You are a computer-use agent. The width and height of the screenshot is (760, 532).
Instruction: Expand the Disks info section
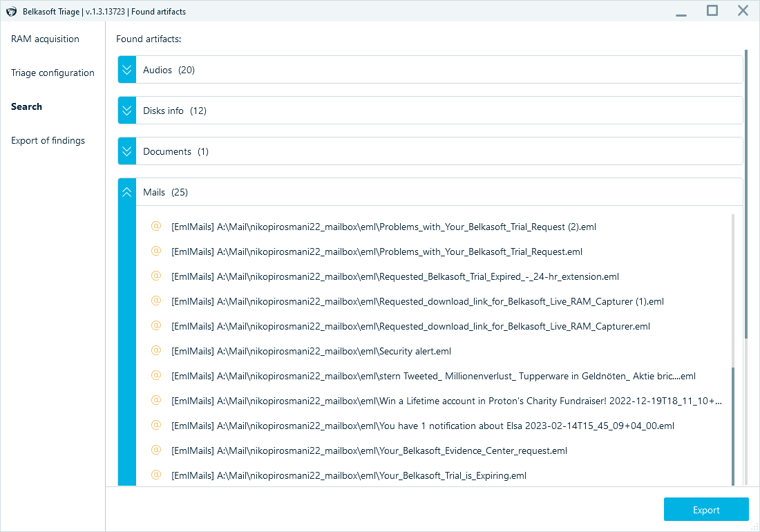[126, 110]
